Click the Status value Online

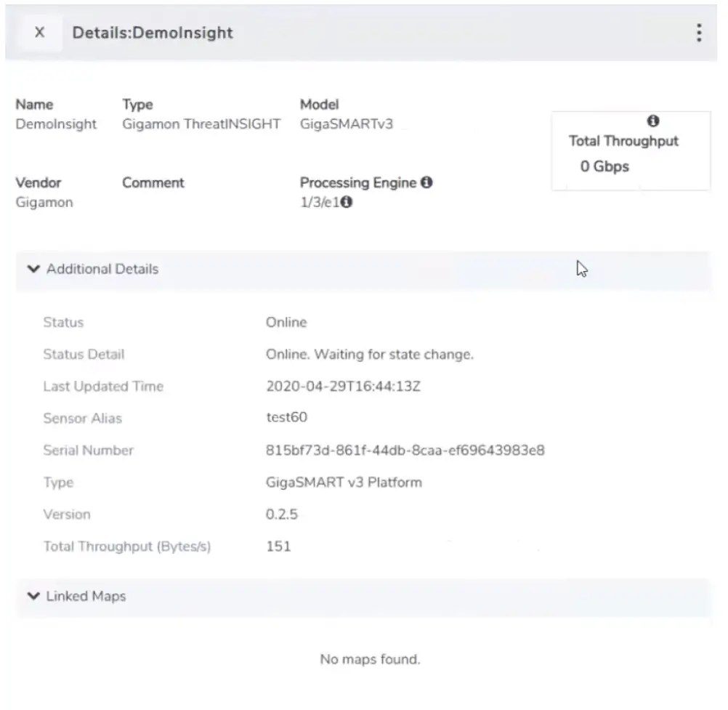click(x=286, y=322)
